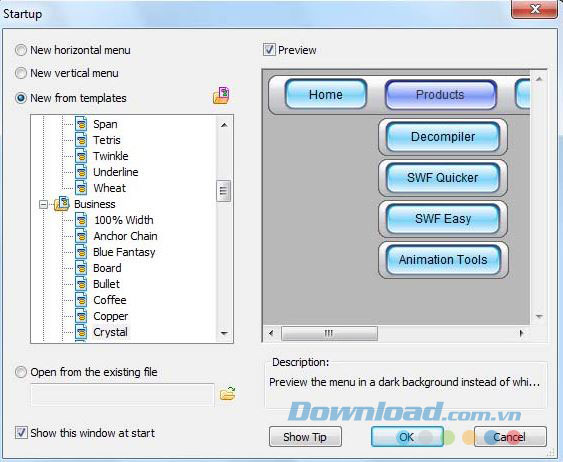Click the Span template file icon
Viewport: 563px width, 462px height.
pos(81,124)
